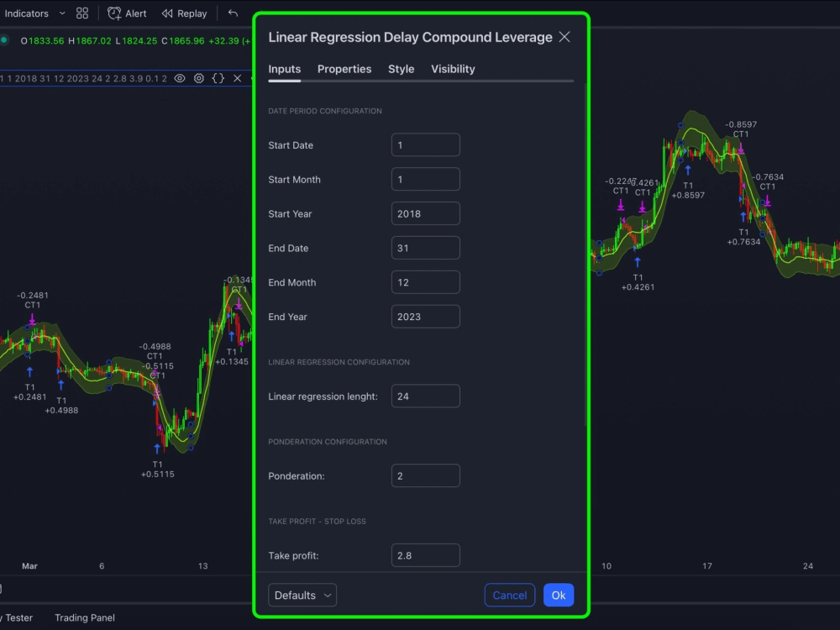Click the data status dot beside OHLC values
Screen dimensions: 840x630
pyautogui.click(x=5, y=39)
